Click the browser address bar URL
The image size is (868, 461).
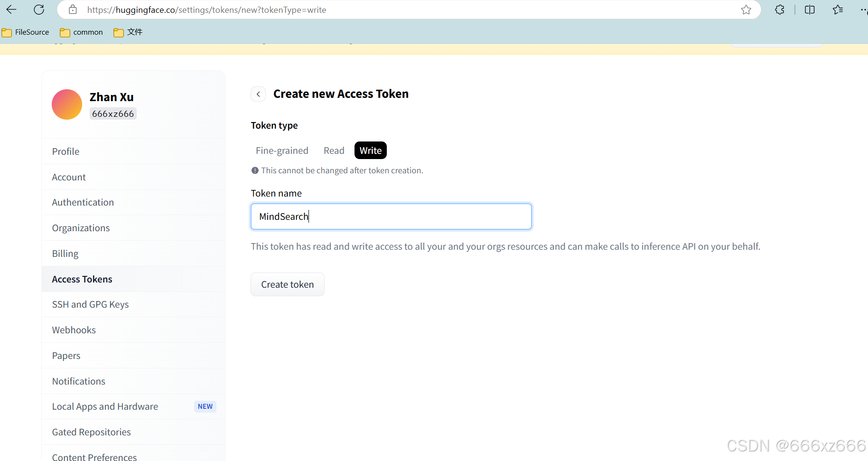[206, 9]
